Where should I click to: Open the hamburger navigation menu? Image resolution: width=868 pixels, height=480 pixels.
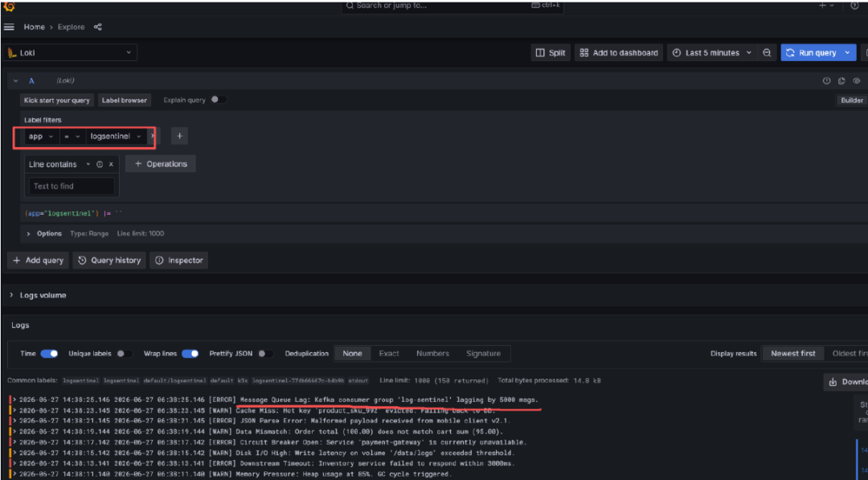(x=9, y=27)
